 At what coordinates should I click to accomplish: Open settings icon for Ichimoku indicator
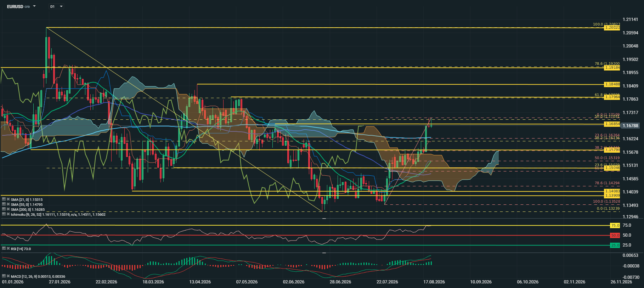point(4,214)
